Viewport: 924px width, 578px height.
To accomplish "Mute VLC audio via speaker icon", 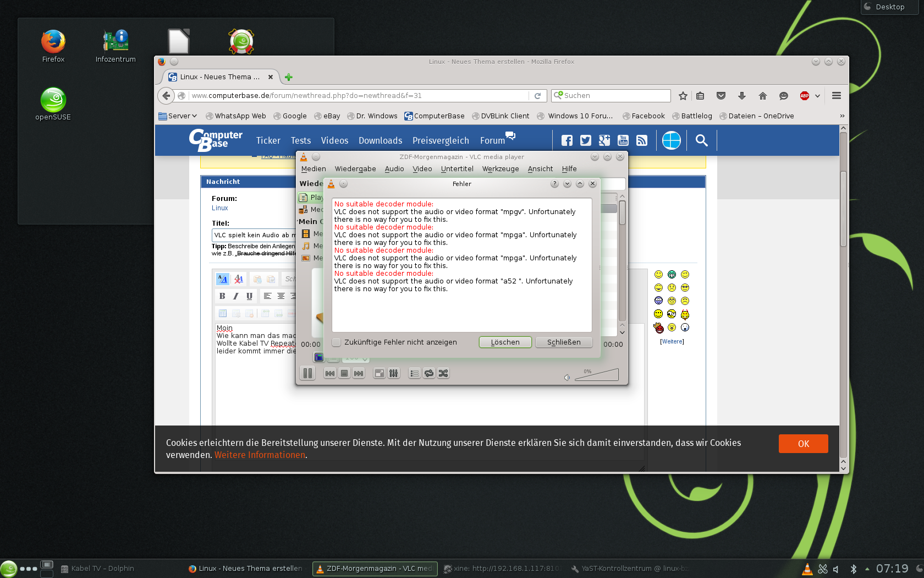I will coord(567,377).
